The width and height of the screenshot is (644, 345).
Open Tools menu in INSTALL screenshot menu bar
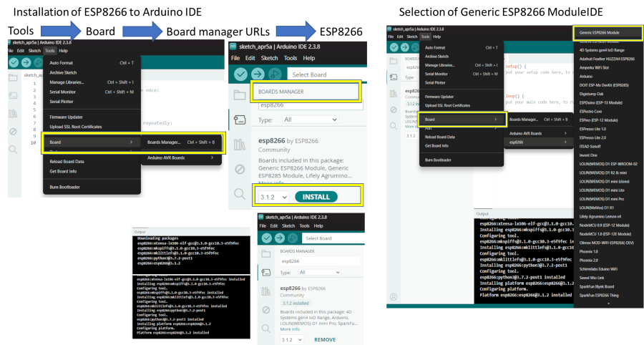(x=291, y=58)
